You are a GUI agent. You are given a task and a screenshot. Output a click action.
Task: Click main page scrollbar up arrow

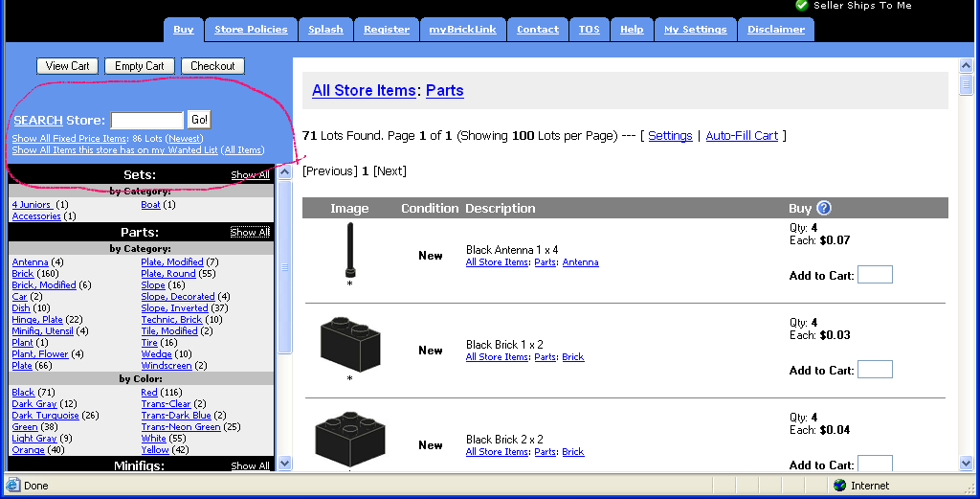967,66
